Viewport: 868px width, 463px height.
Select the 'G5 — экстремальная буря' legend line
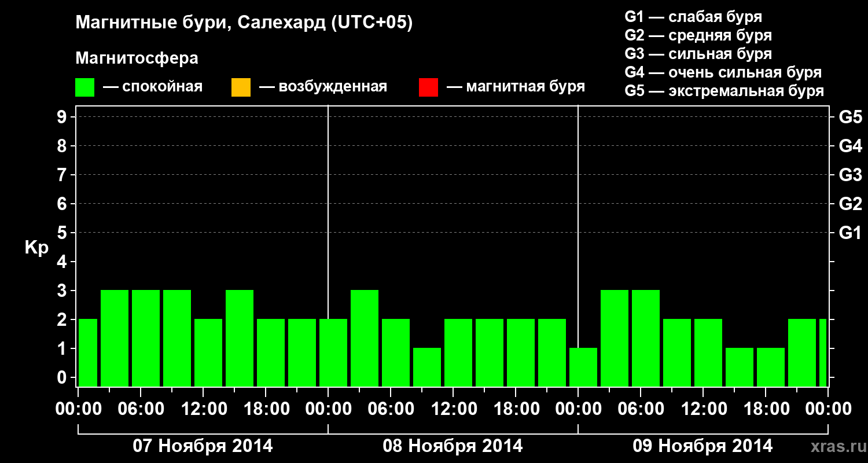coord(724,91)
